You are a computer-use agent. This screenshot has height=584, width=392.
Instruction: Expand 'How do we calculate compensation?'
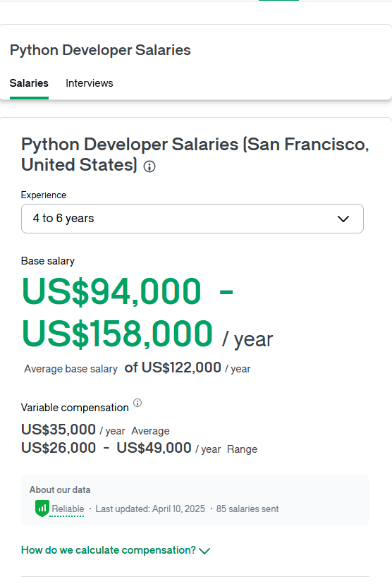116,550
